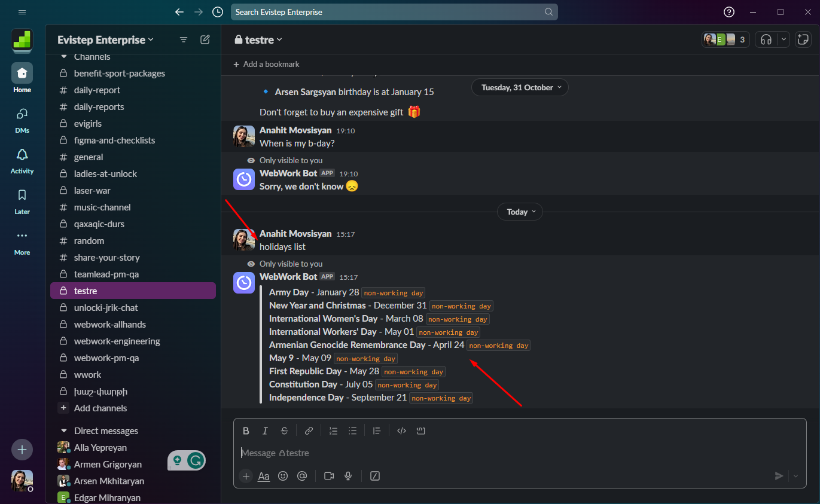Image resolution: width=820 pixels, height=504 pixels.
Task: Toggle bold formatting in message composer
Action: click(246, 430)
